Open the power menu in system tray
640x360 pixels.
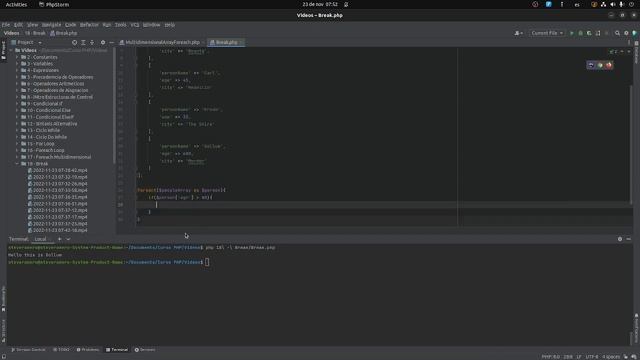coord(631,4)
